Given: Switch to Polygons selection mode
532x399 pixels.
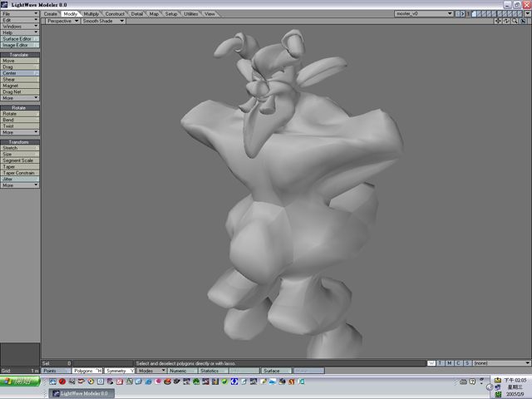Looking at the screenshot, I should point(87,371).
